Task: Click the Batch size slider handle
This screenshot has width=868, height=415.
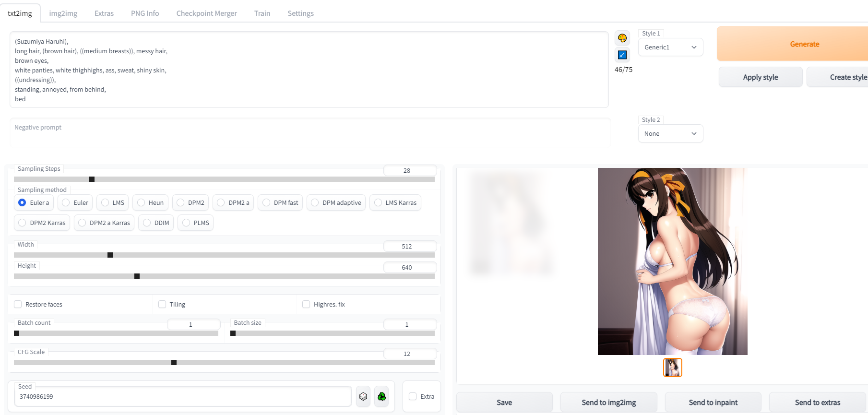Action: (233, 333)
